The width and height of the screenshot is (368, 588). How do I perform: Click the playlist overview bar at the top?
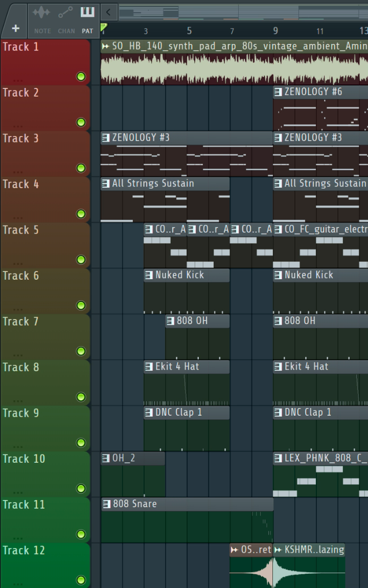(x=243, y=12)
